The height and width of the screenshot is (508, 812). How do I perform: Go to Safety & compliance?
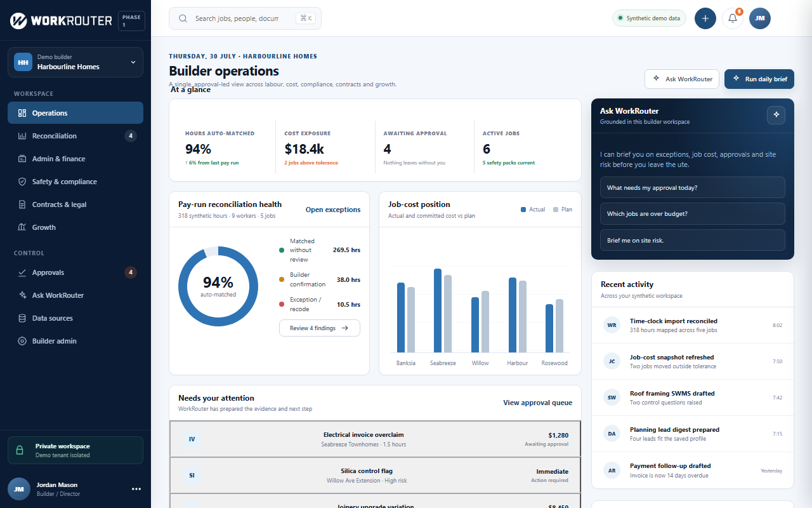tap(75, 182)
